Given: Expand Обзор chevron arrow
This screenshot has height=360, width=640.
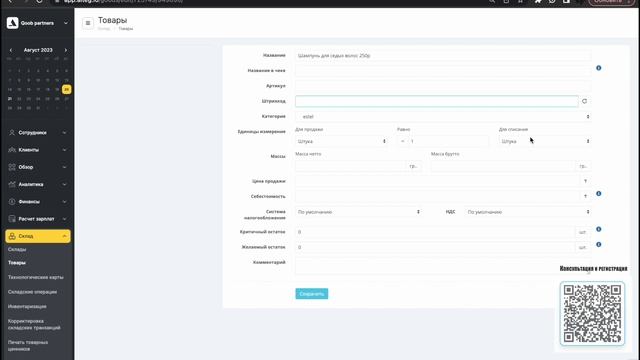Looking at the screenshot, I should coord(64,167).
